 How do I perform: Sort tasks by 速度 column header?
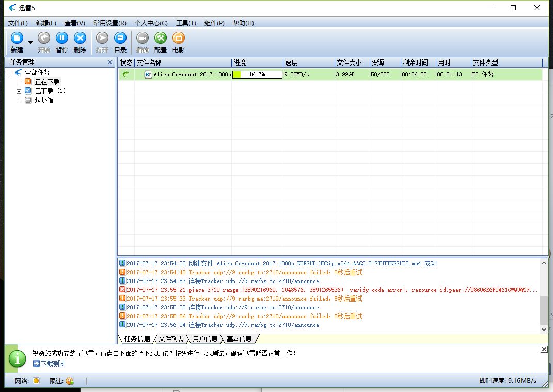pos(308,62)
